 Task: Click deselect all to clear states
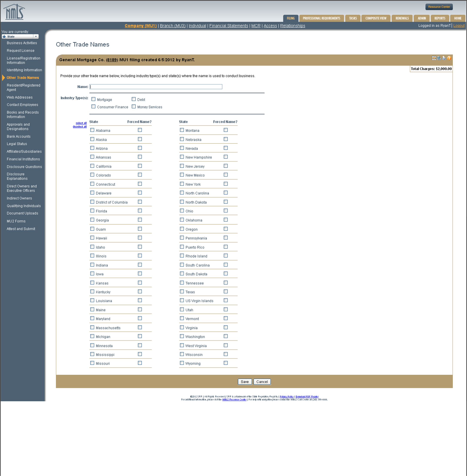coord(79,126)
